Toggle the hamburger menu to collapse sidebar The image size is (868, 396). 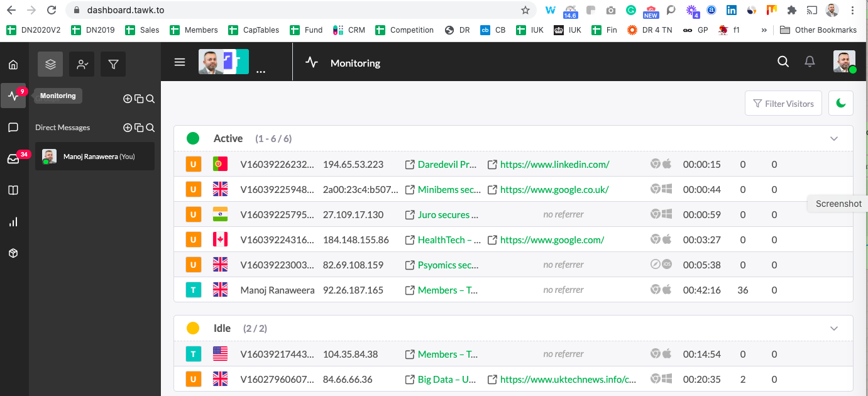coord(180,62)
